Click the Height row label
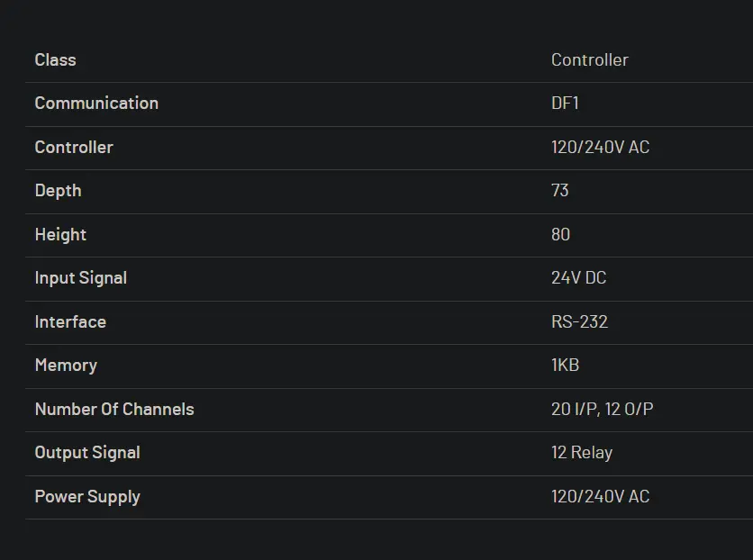Image resolution: width=753 pixels, height=560 pixels. pos(60,234)
